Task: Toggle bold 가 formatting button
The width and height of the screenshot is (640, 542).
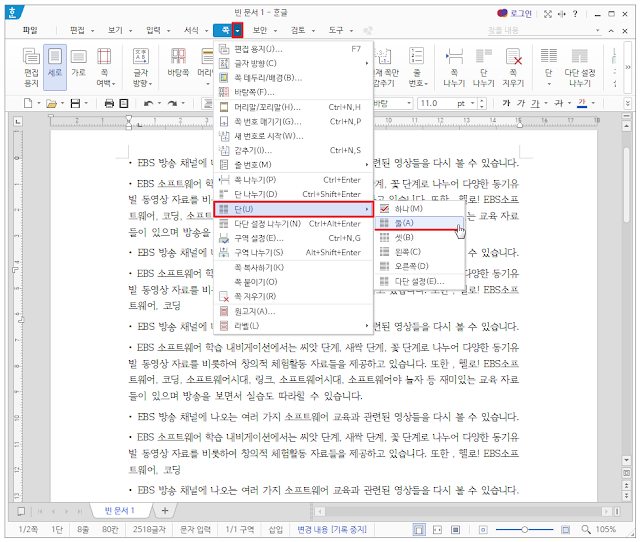Action: [x=506, y=103]
